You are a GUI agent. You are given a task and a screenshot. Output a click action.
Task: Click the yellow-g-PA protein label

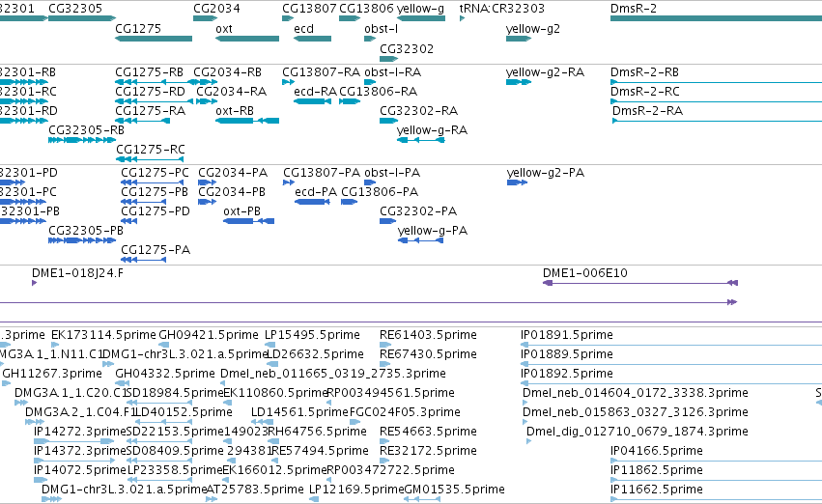click(x=433, y=232)
